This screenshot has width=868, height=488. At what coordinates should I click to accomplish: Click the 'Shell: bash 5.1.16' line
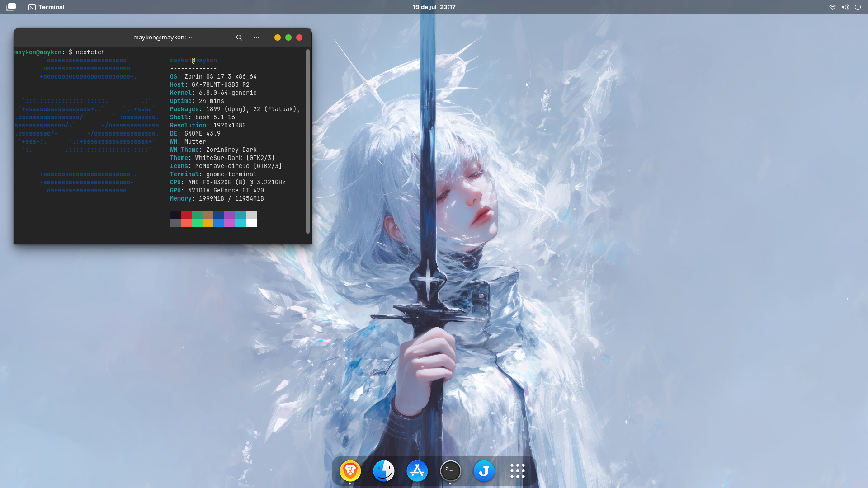tap(203, 117)
